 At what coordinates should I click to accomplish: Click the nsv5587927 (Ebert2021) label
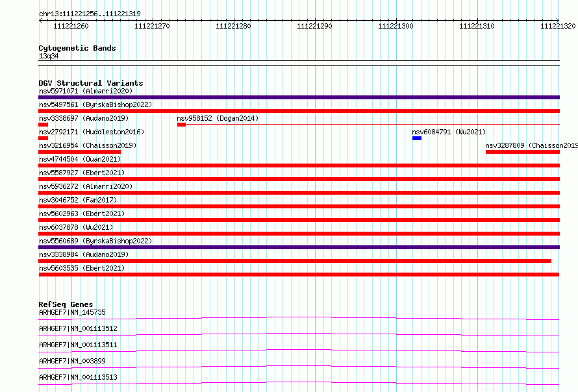pyautogui.click(x=82, y=173)
